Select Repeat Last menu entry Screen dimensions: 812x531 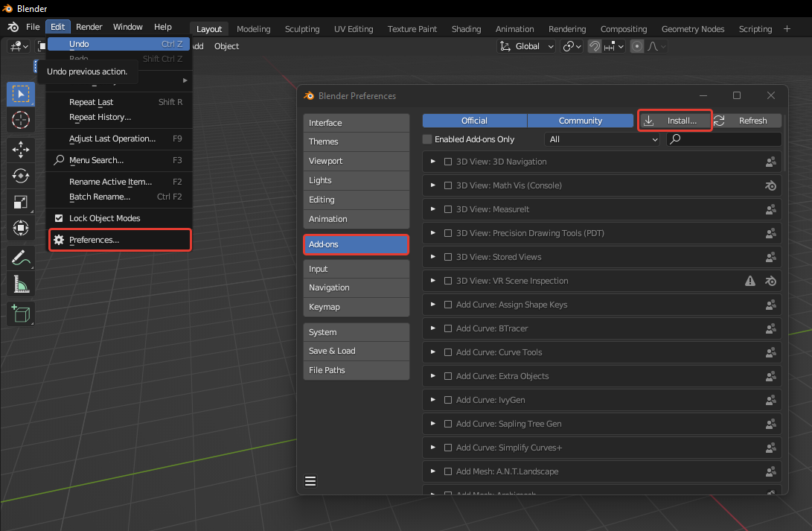tap(118, 102)
